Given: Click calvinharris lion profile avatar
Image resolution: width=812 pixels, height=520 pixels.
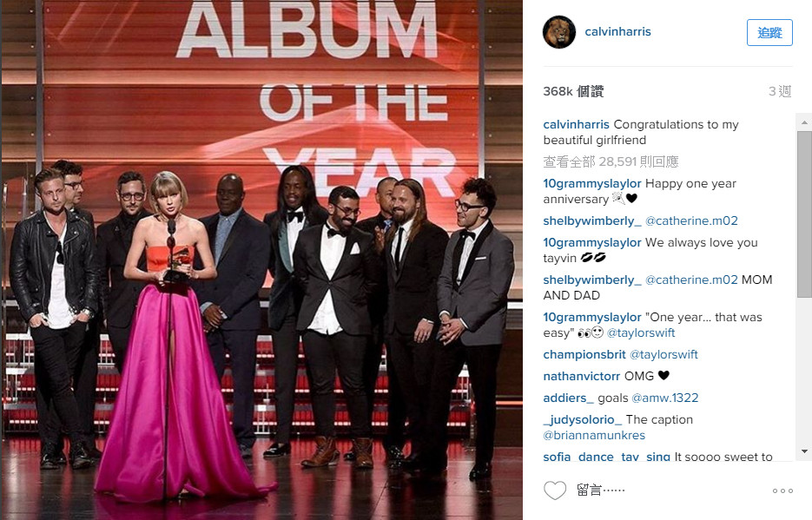Looking at the screenshot, I should (559, 32).
